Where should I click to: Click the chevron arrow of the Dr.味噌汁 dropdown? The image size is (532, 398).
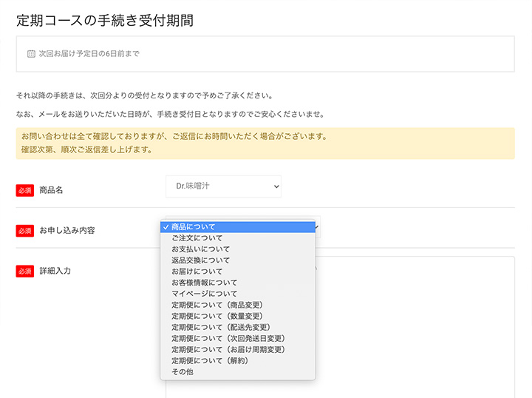276,186
